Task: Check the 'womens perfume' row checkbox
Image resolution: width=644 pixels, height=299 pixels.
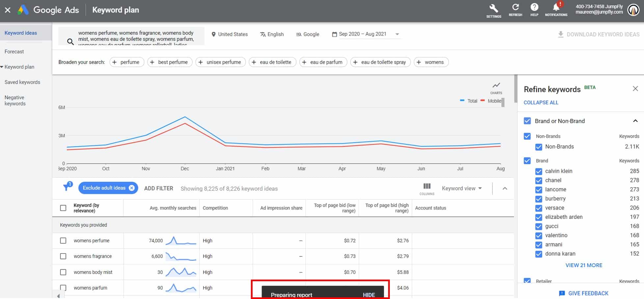Action: 63,241
